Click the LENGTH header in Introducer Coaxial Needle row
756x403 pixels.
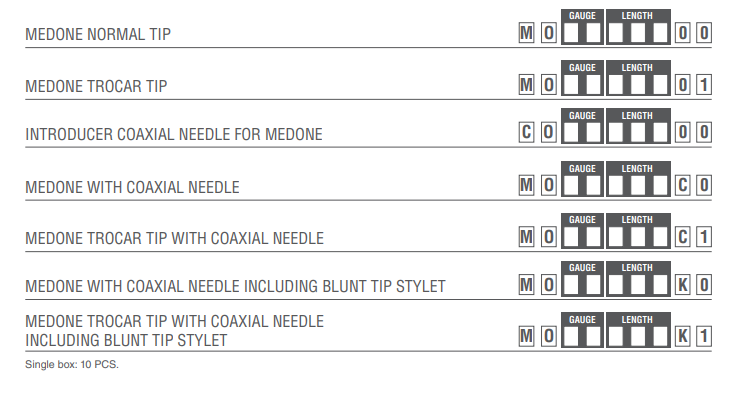(x=637, y=116)
